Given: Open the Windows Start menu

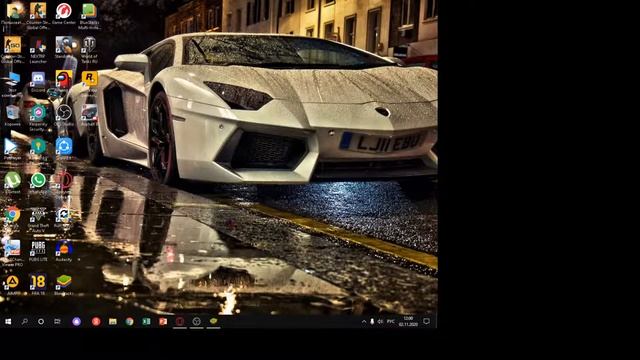Looking at the screenshot, I should (x=8, y=322).
